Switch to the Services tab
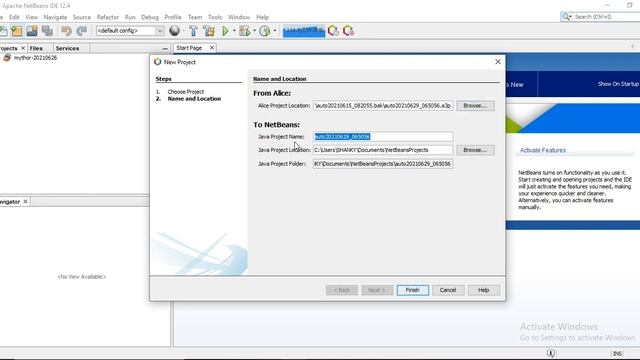640x360 pixels. [x=67, y=48]
